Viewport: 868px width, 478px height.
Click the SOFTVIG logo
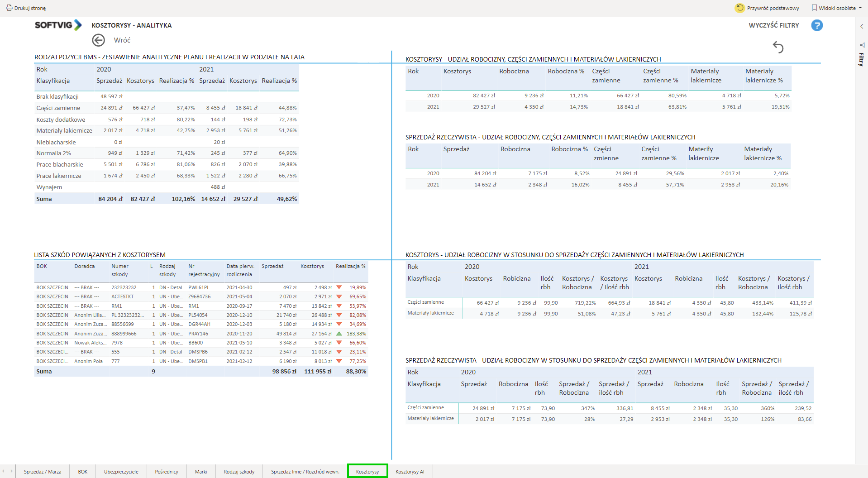click(58, 25)
